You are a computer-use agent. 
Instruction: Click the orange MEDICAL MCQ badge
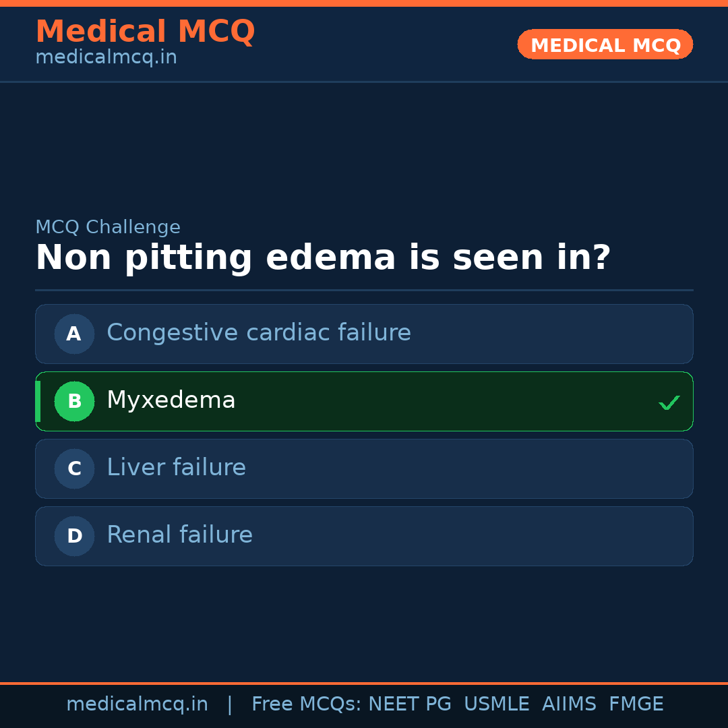[605, 45]
